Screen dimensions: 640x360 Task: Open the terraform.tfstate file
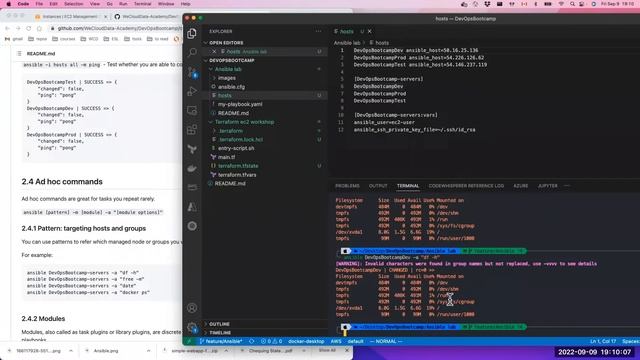point(238,166)
